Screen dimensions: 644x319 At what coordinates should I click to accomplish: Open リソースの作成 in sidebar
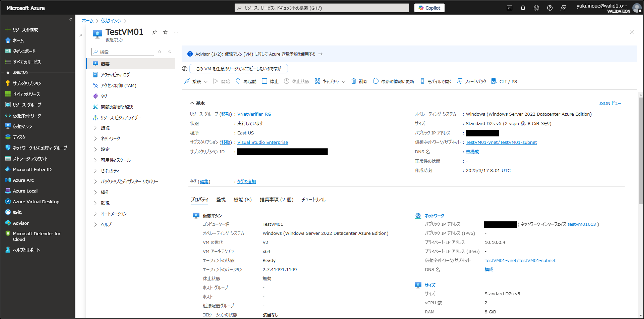point(21,30)
